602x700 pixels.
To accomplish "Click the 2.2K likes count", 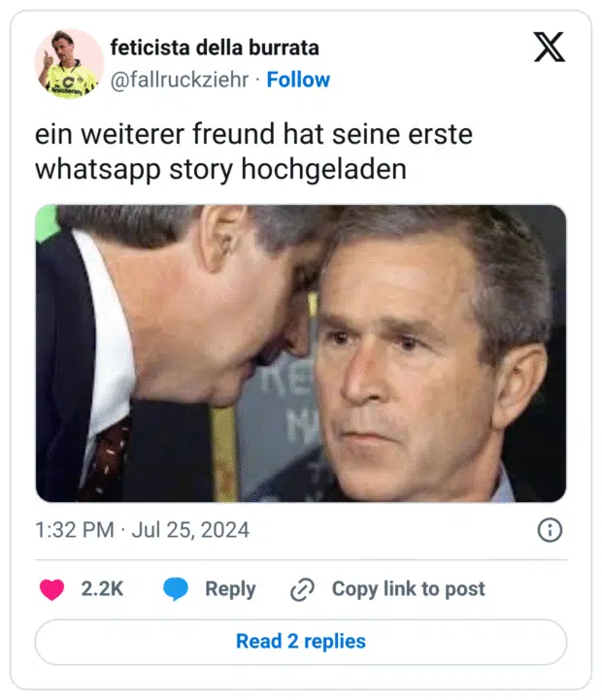I will coord(102,588).
